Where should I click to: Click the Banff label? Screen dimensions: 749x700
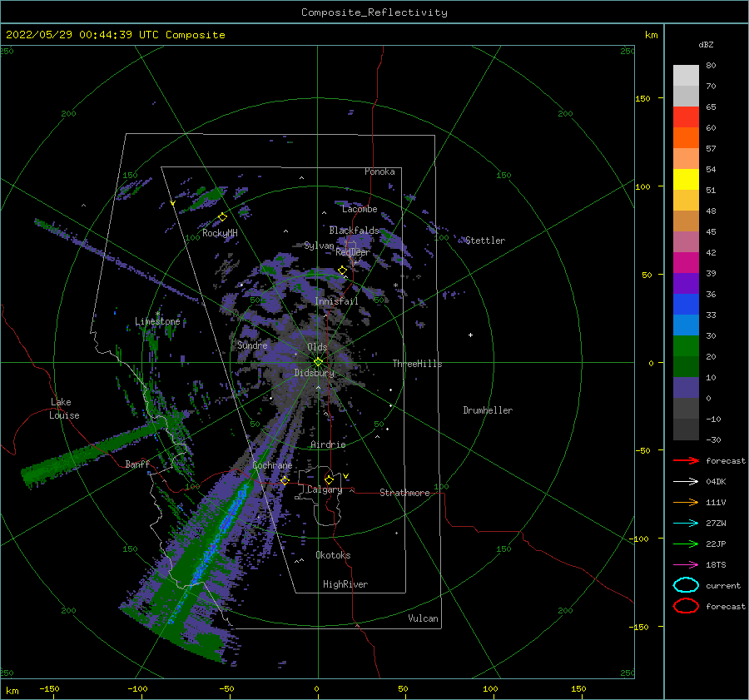point(137,464)
